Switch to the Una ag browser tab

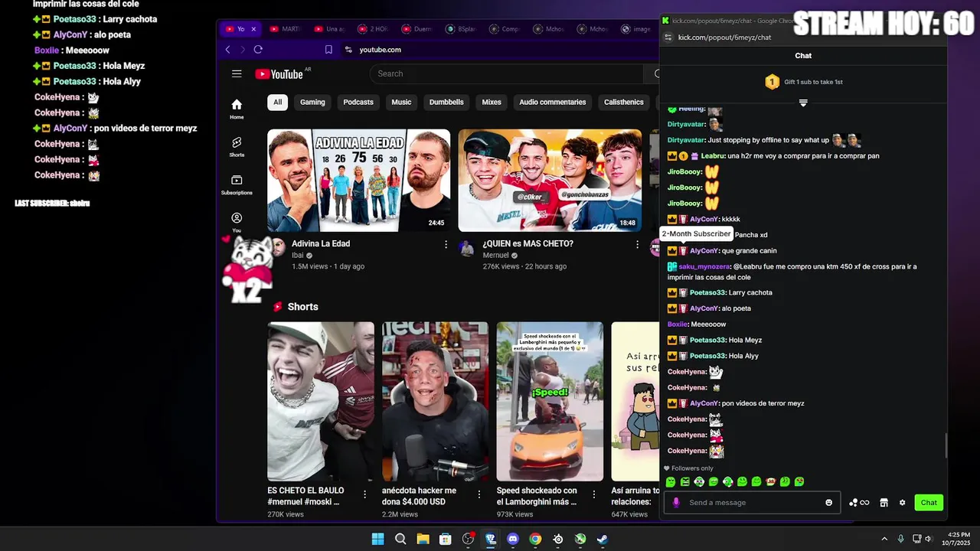point(330,29)
